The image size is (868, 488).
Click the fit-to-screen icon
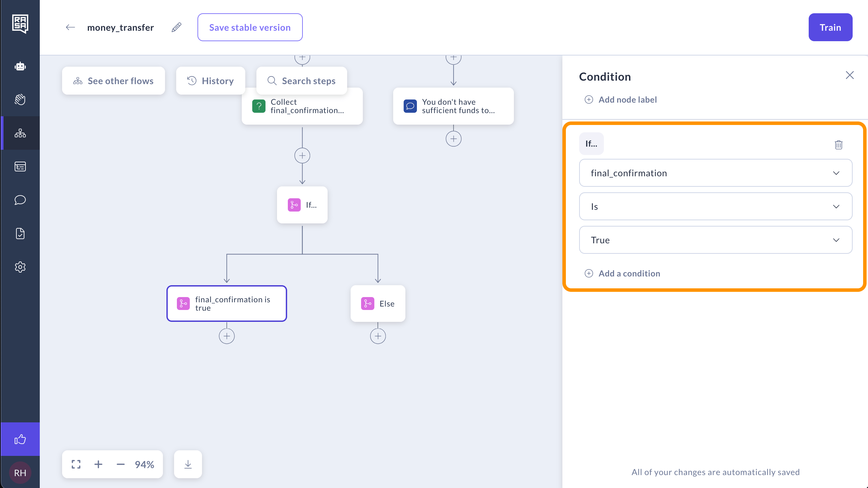pos(76,464)
